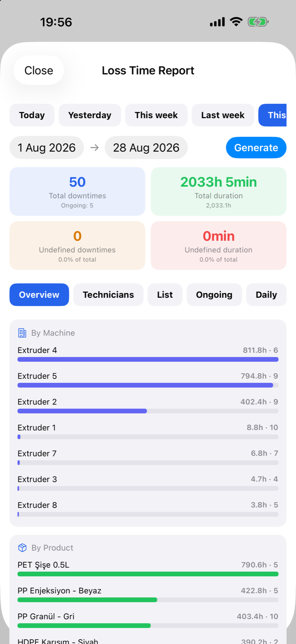296x644 pixels.
Task: Click the 403.4h · 10 value
Action: [258, 617]
